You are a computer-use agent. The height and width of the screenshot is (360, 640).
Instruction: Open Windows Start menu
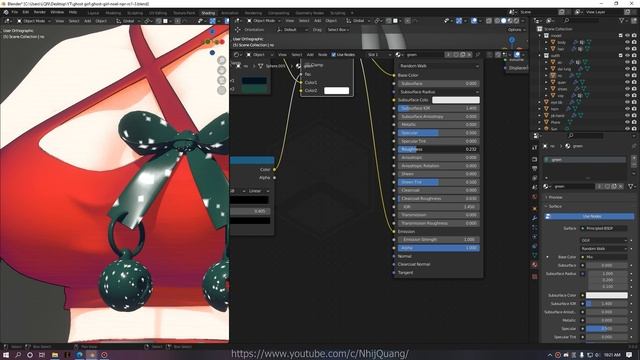pos(6,355)
